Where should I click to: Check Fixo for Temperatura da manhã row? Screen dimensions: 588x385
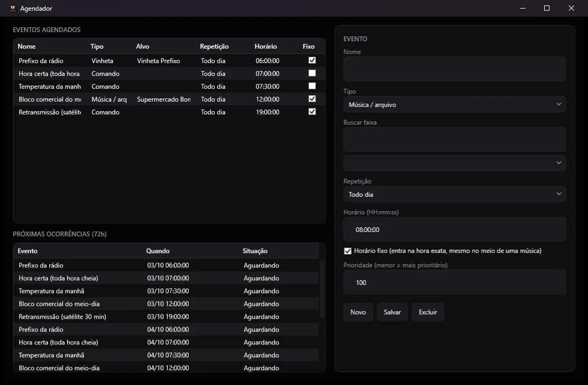pyautogui.click(x=312, y=86)
